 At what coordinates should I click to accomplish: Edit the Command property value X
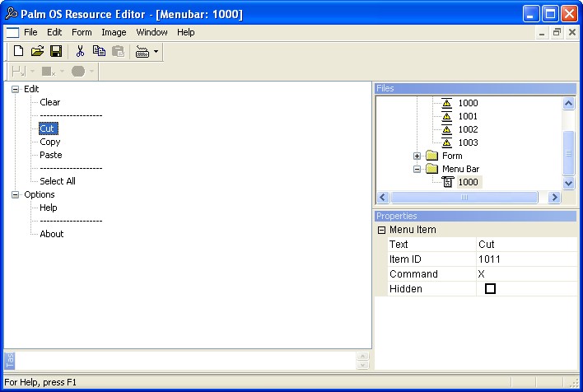pyautogui.click(x=526, y=274)
